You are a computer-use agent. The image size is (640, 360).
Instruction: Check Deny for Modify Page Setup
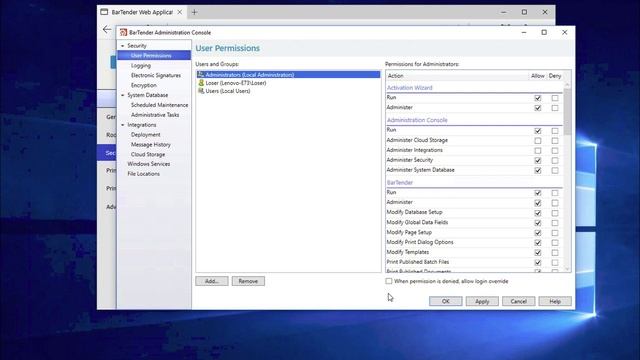click(555, 233)
